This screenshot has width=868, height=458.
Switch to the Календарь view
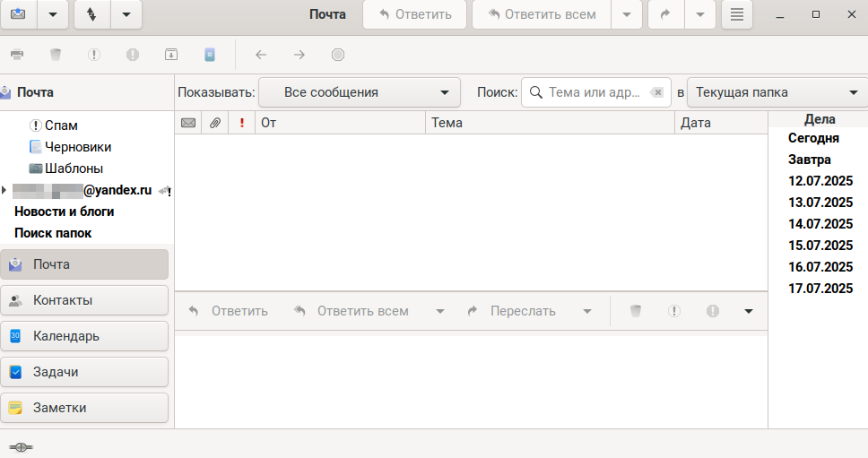tap(84, 336)
